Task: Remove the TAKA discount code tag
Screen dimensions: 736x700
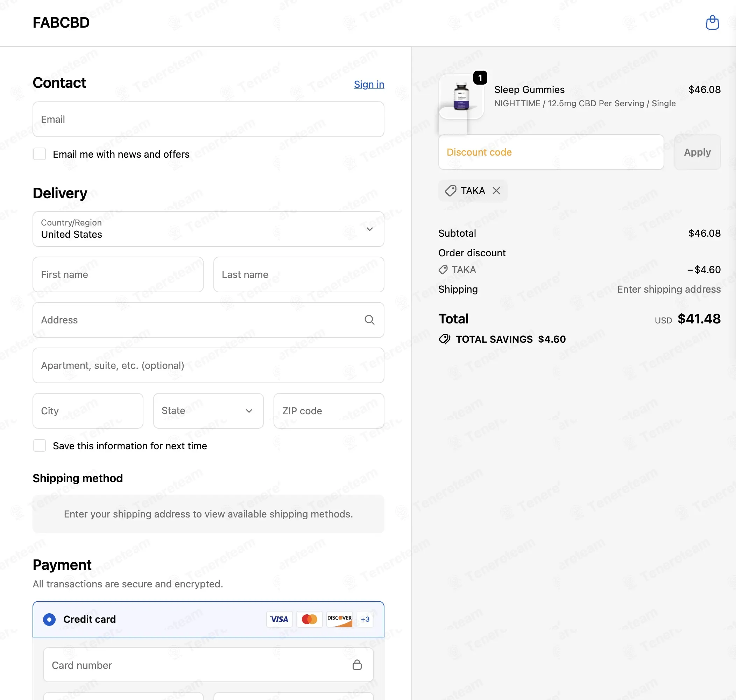Action: [x=496, y=191]
